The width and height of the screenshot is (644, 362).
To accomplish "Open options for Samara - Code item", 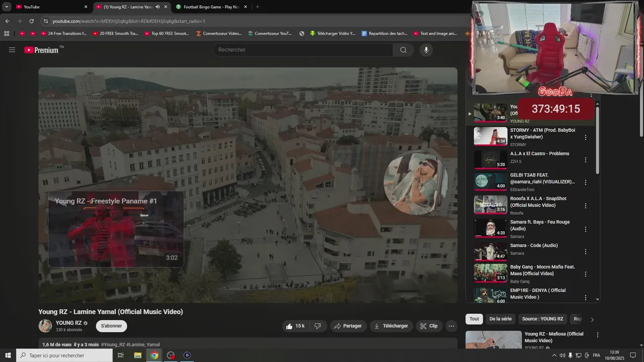I will 585,251.
